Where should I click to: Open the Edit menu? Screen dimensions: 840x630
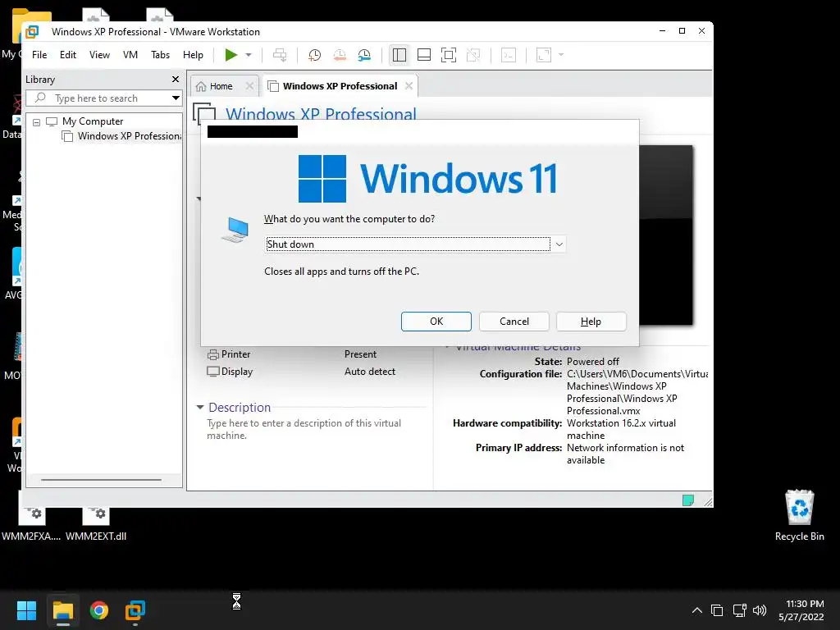[68, 55]
